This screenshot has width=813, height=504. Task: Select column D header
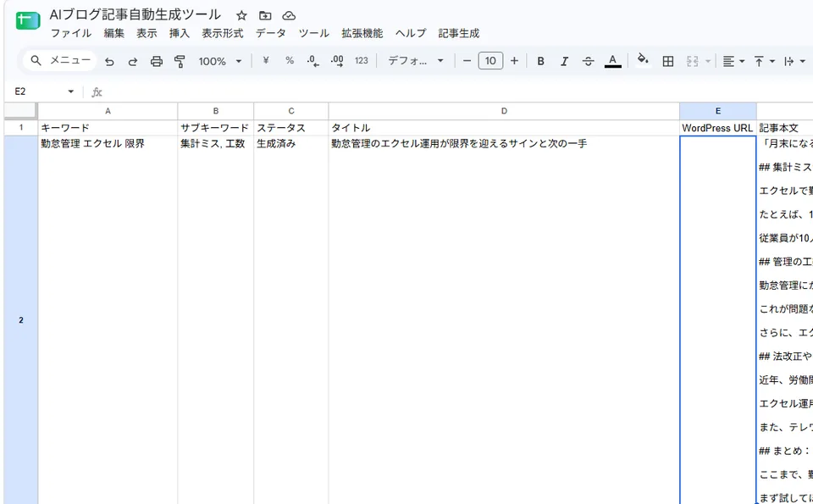click(504, 111)
